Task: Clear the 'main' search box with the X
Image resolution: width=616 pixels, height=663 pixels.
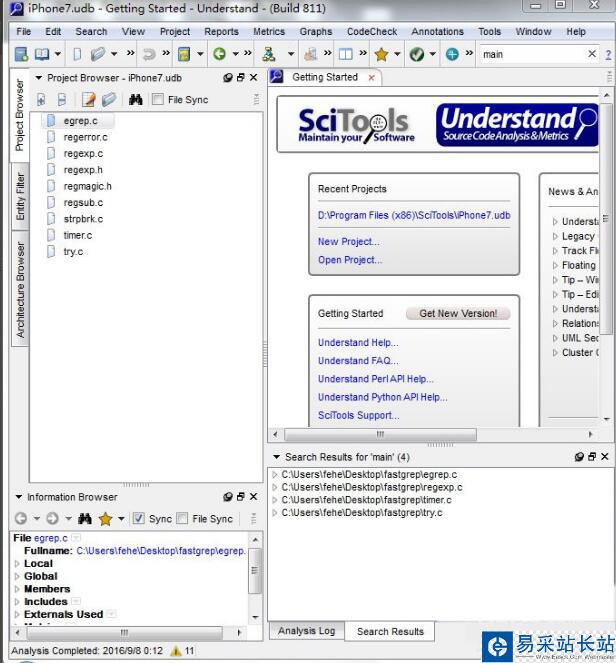Action: click(592, 54)
